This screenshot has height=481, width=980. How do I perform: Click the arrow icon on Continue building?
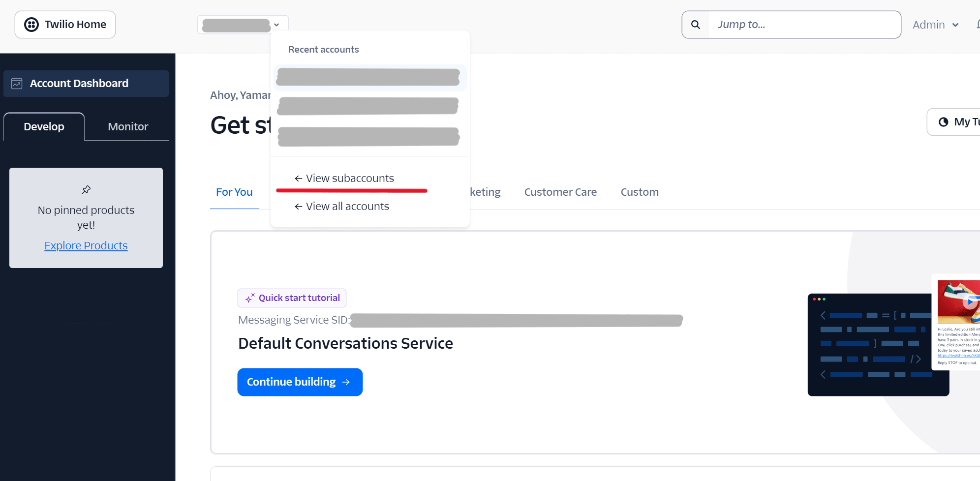click(346, 382)
